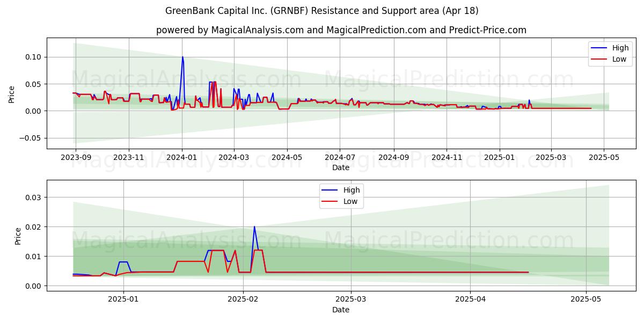Click the 2024-01 tick label on the top chart

[x=182, y=157]
